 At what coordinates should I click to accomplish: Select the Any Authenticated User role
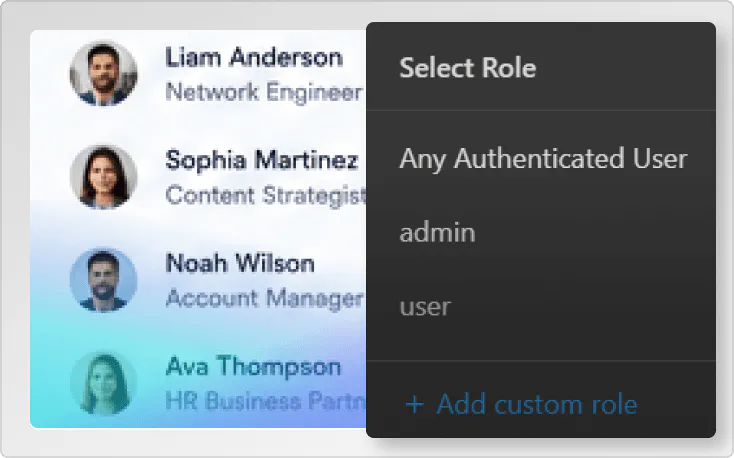pyautogui.click(x=543, y=159)
